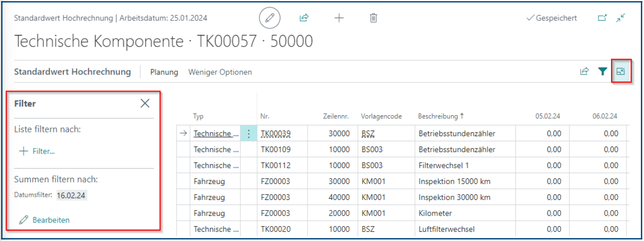
Task: Click share icon in Standardwert Hochrechnung action bar
Action: pos(584,72)
